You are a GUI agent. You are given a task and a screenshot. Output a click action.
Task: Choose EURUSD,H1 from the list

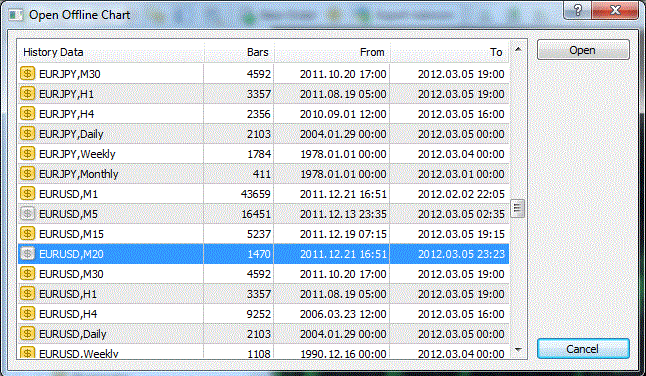[264, 294]
